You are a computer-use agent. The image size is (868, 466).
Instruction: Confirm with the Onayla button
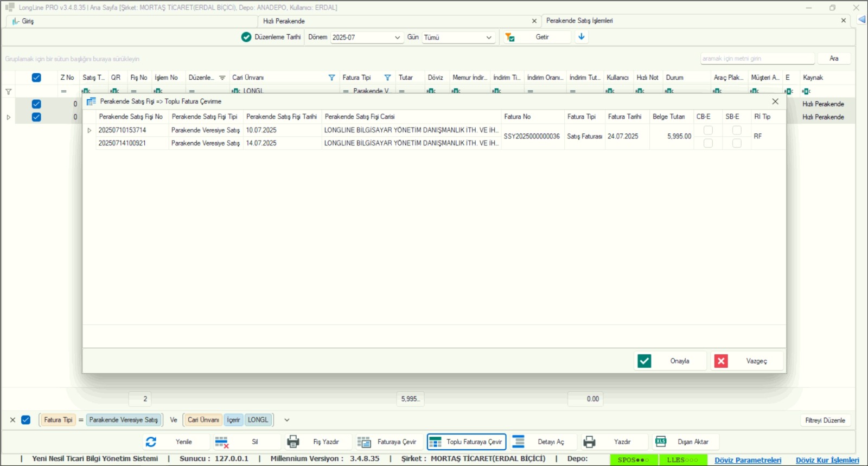[x=670, y=361]
